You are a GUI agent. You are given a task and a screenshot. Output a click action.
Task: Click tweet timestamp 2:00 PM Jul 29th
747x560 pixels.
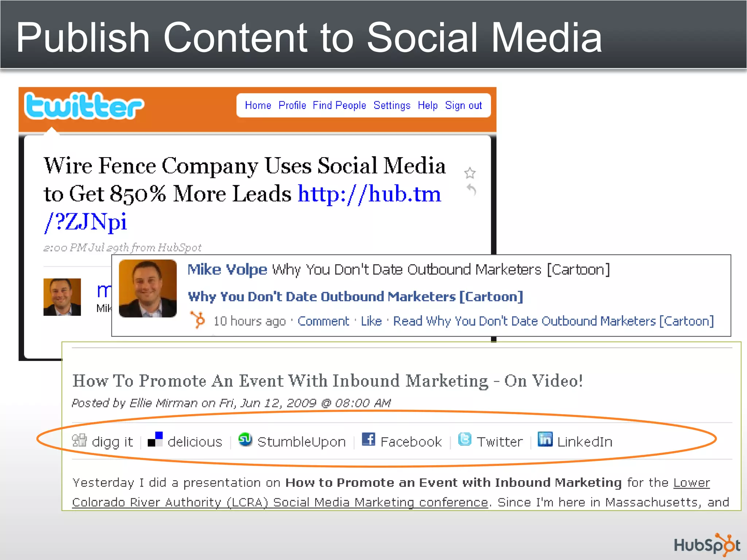click(x=86, y=248)
